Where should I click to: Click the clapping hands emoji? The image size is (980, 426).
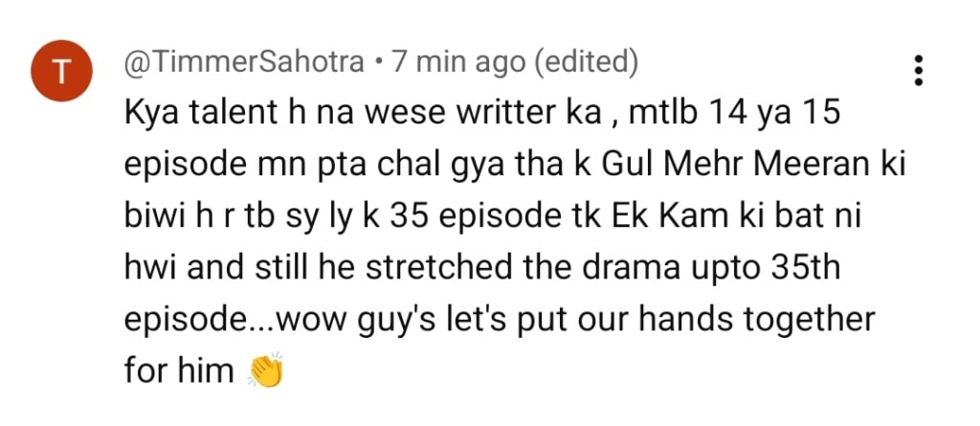tap(266, 370)
